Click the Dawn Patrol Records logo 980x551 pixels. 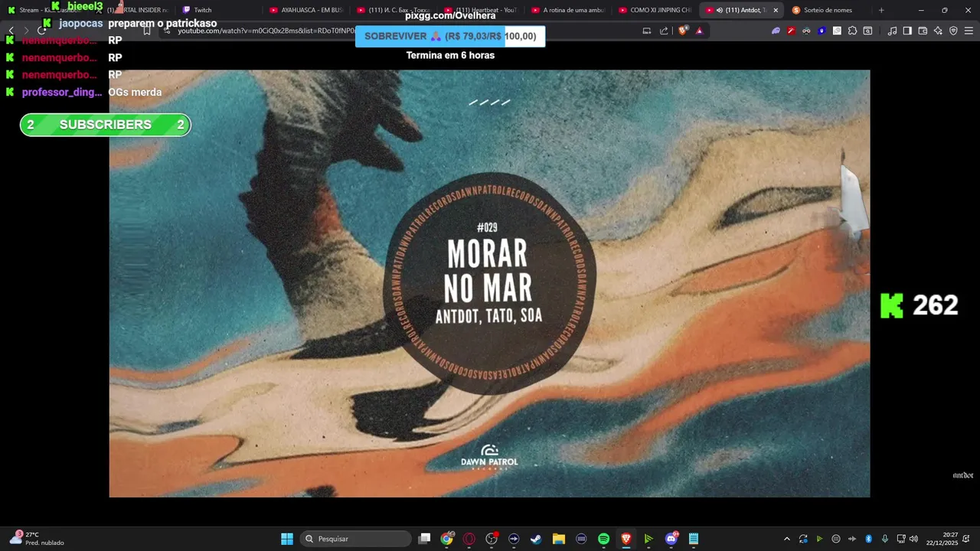pyautogui.click(x=489, y=457)
